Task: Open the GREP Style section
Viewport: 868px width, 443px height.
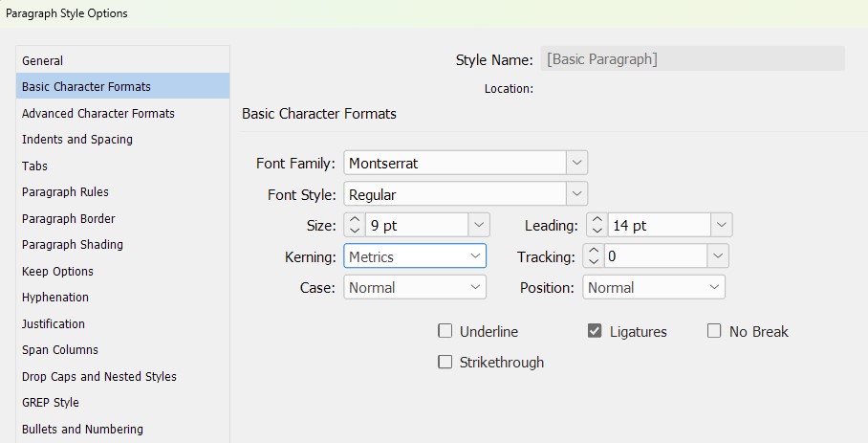Action: [x=51, y=402]
